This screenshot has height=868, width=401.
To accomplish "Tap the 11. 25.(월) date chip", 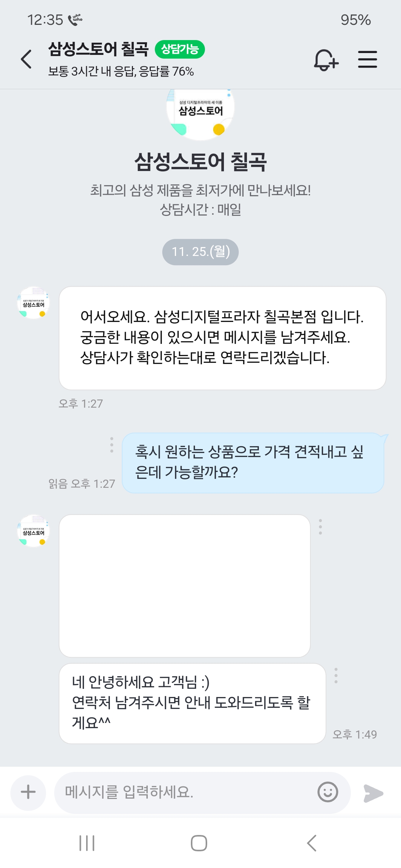I will (200, 252).
